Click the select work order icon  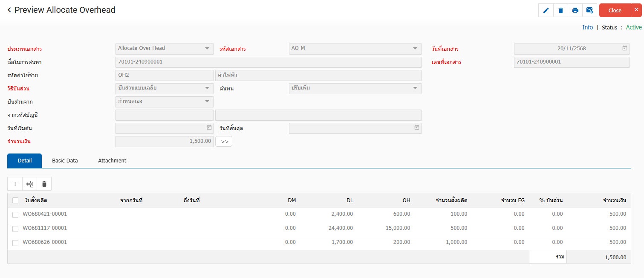pos(29,184)
